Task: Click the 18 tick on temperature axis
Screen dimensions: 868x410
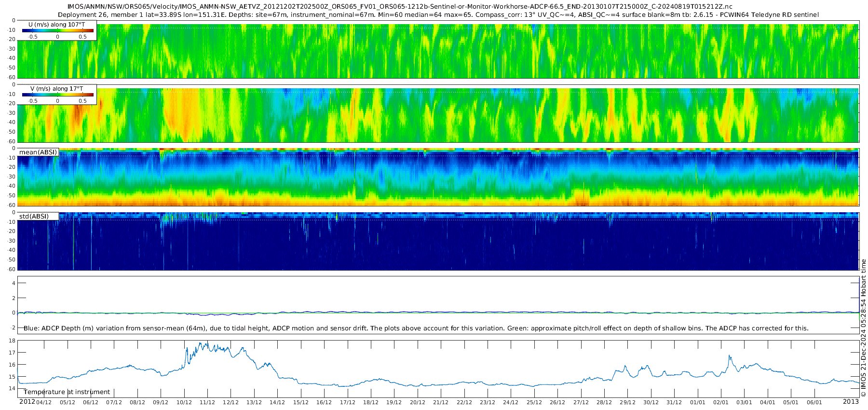Action: (x=12, y=341)
